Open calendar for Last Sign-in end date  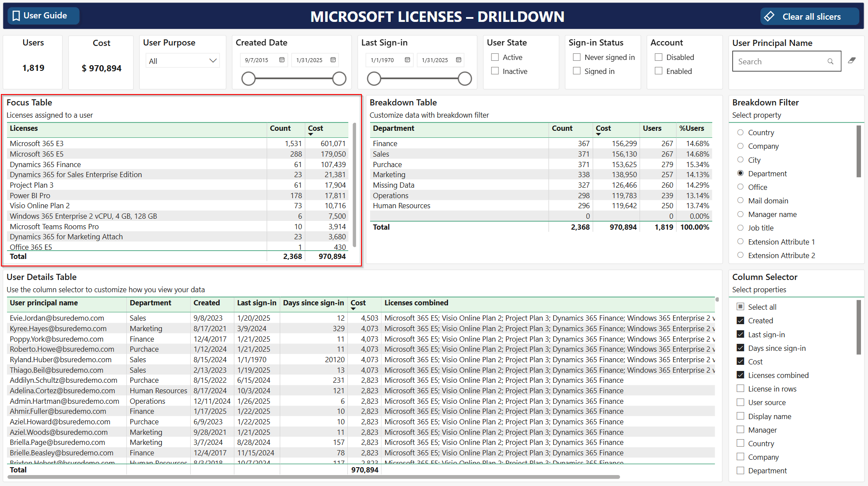click(458, 60)
